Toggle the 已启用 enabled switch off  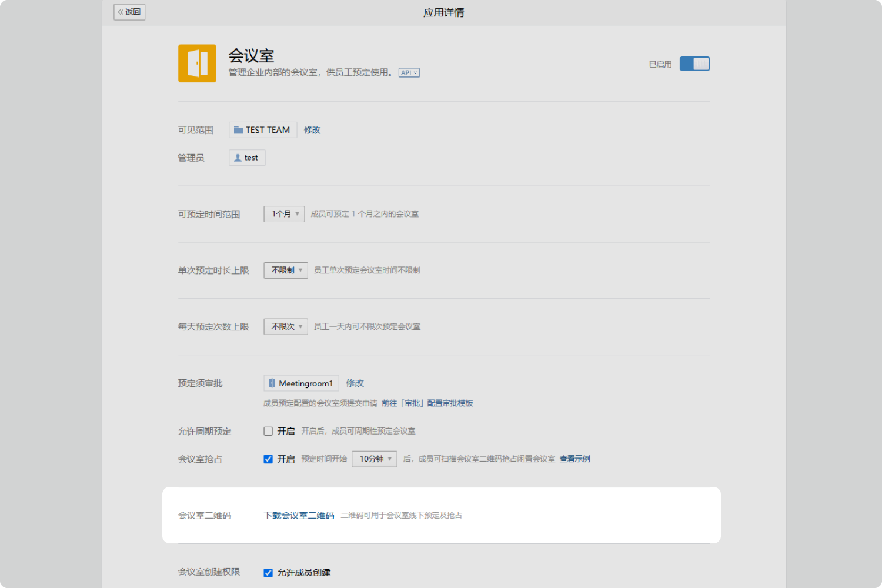coord(694,64)
